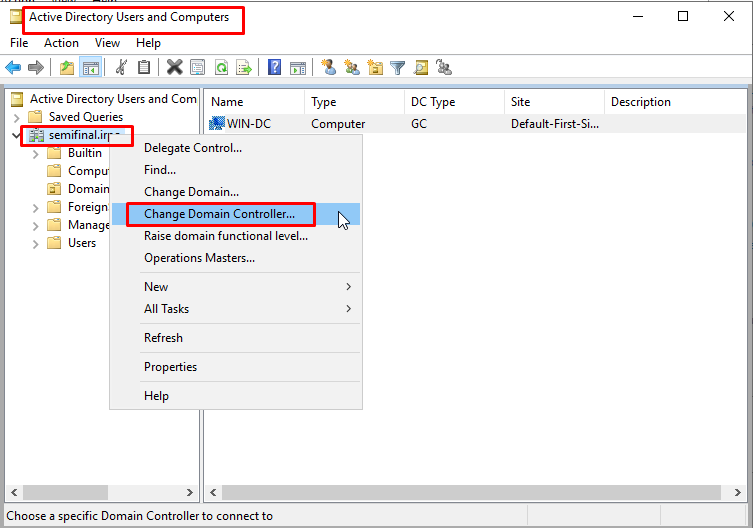Click the blue Help question mark icon
The image size is (753, 528).
point(274,68)
